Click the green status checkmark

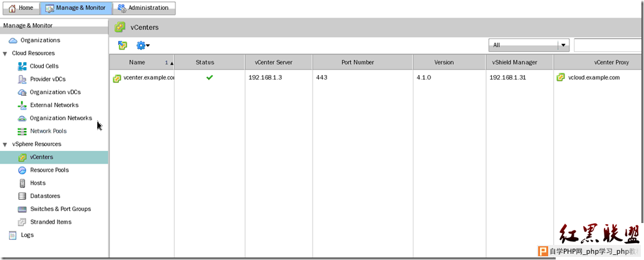209,77
